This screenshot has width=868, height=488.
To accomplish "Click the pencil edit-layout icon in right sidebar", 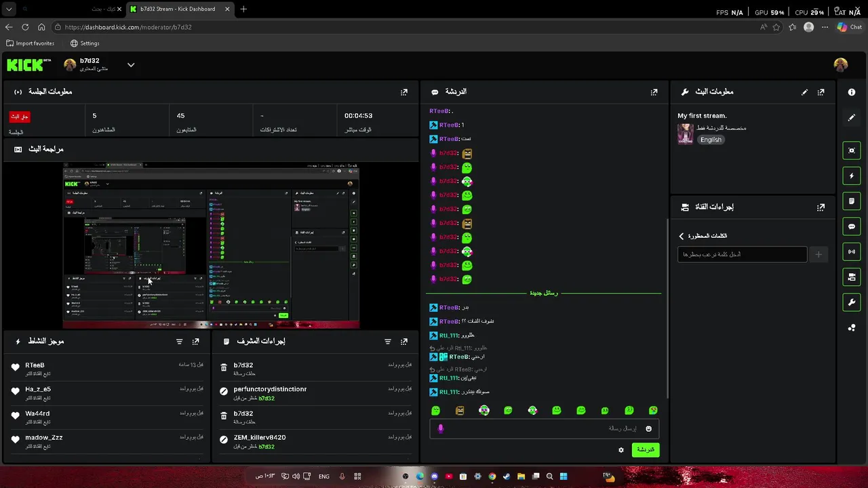I will [852, 117].
